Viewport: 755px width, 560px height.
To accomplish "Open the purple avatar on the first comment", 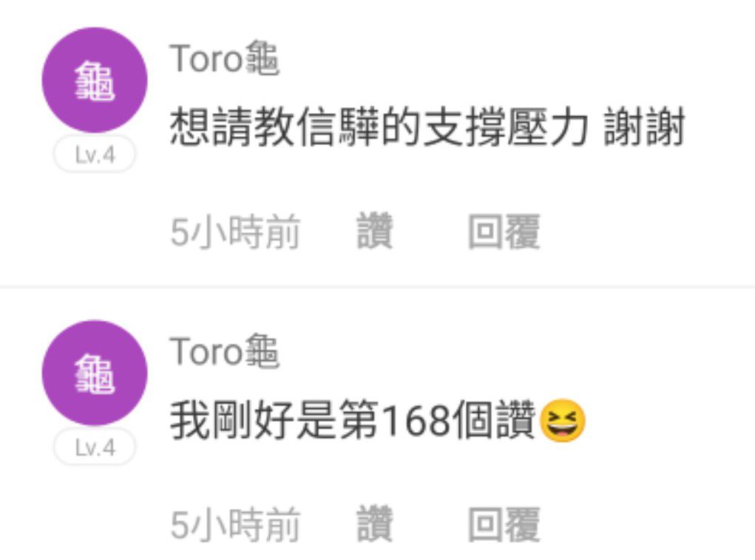I will [x=95, y=80].
